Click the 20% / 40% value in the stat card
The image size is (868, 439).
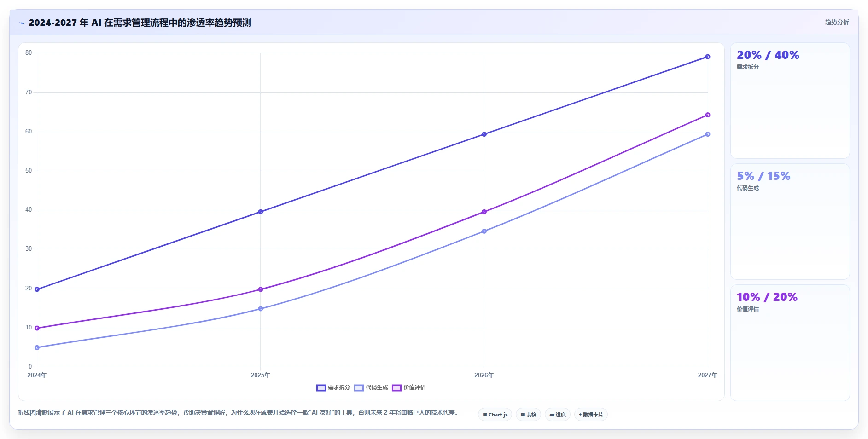[768, 55]
